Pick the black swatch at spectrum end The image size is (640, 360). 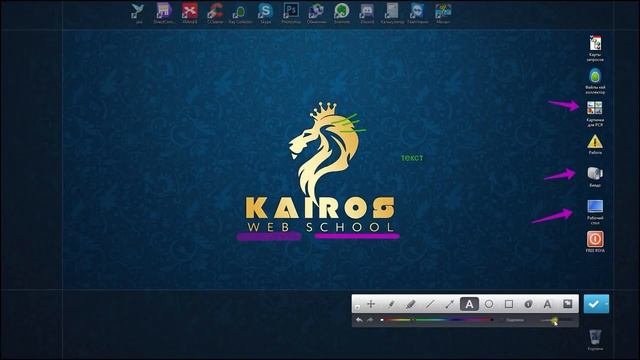pyautogui.click(x=492, y=320)
